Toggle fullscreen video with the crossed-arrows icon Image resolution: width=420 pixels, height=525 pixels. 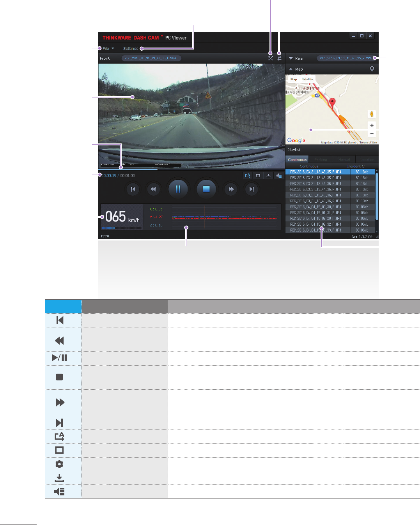point(271,58)
